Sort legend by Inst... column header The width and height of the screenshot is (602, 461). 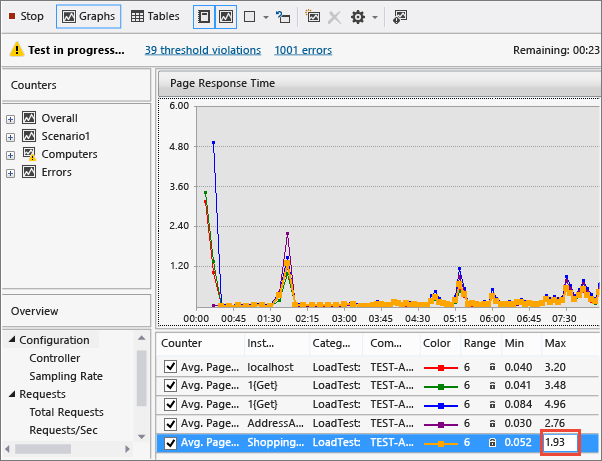coord(276,343)
